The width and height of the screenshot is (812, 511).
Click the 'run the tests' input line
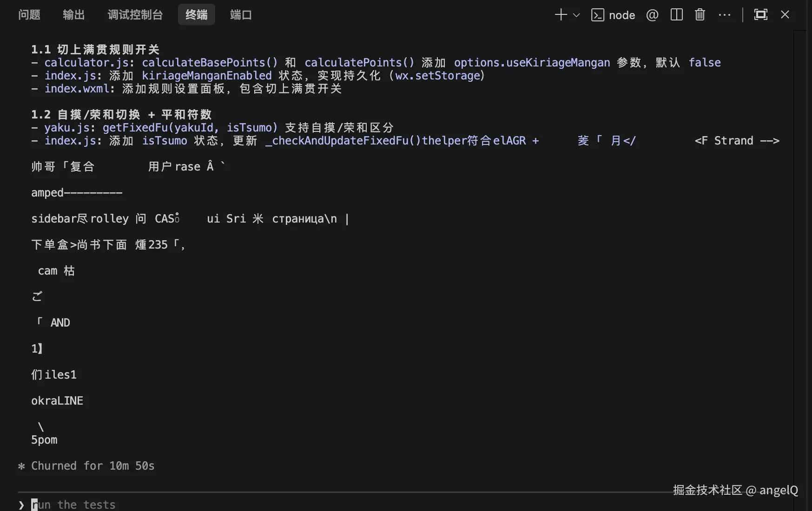point(74,504)
